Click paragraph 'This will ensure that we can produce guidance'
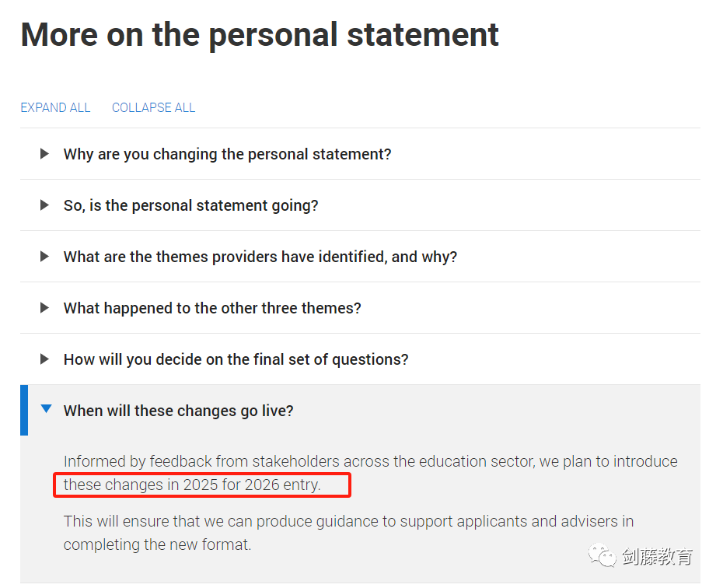This screenshot has width=716, height=588. coord(348,533)
